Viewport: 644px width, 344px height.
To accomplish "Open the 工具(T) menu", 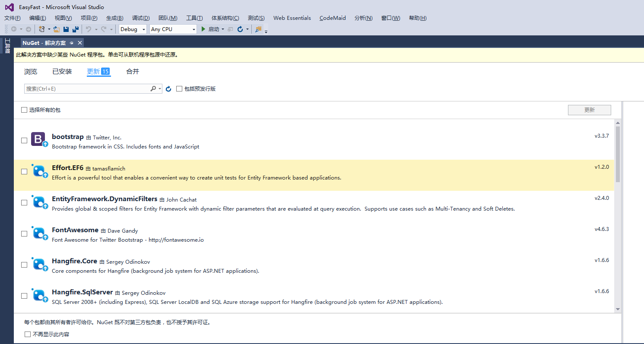I will pos(194,18).
